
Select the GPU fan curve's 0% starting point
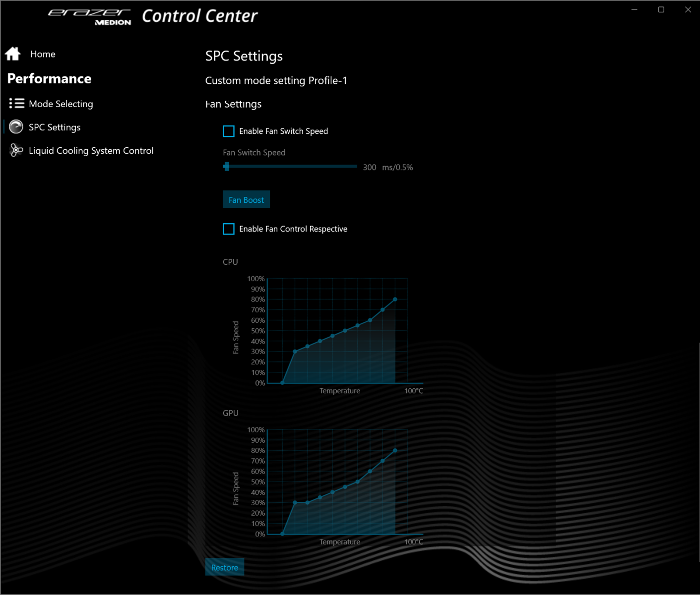(x=282, y=534)
